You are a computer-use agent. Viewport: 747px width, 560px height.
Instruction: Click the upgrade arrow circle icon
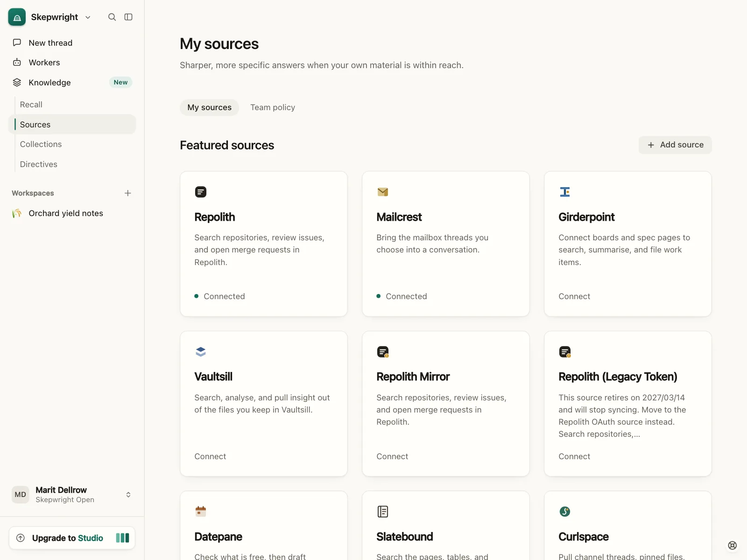tap(21, 538)
